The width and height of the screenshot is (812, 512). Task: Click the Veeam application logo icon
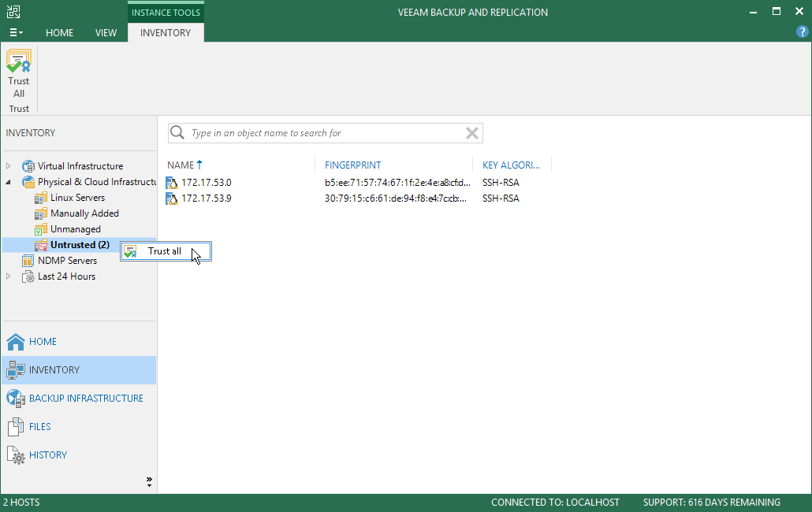tap(13, 12)
